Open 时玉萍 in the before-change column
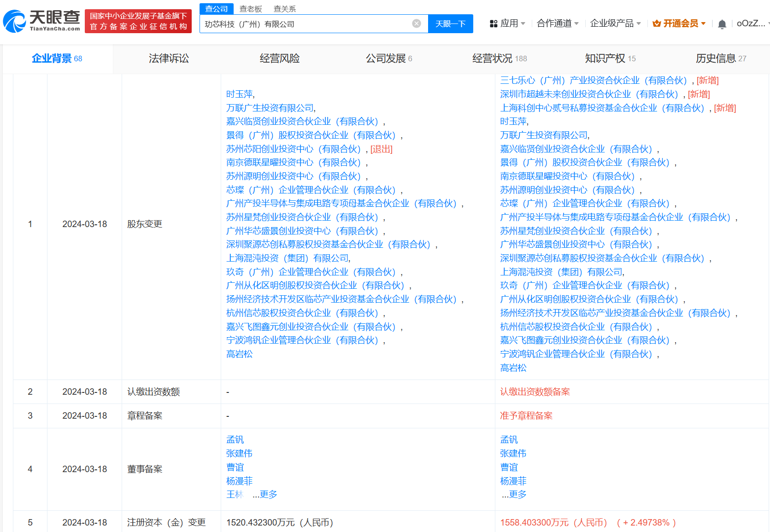This screenshot has width=770, height=532. click(240, 94)
